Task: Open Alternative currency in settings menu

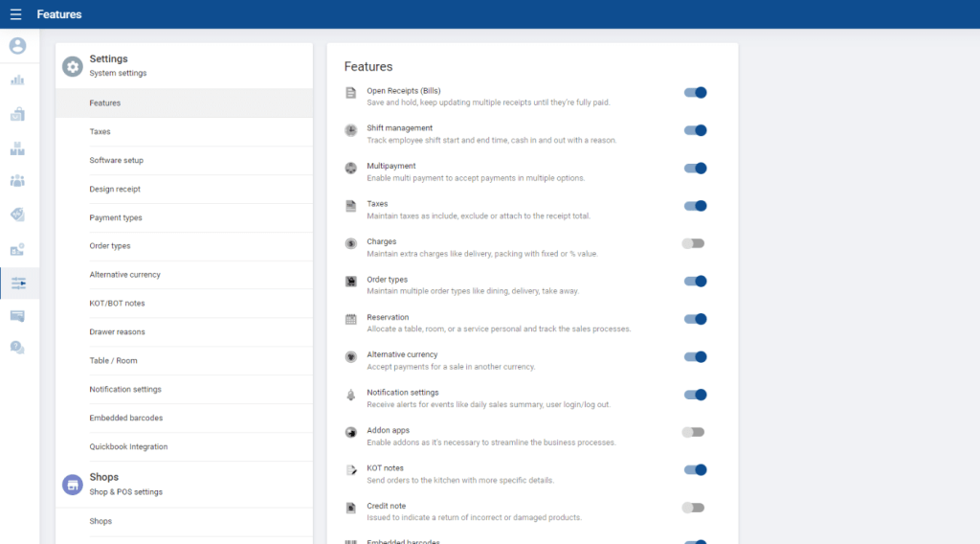Action: (185, 275)
